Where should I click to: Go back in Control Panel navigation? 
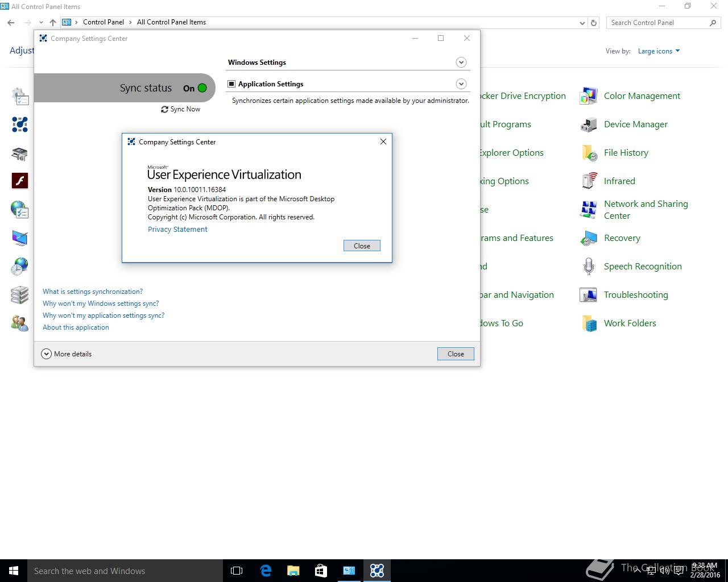coord(11,23)
